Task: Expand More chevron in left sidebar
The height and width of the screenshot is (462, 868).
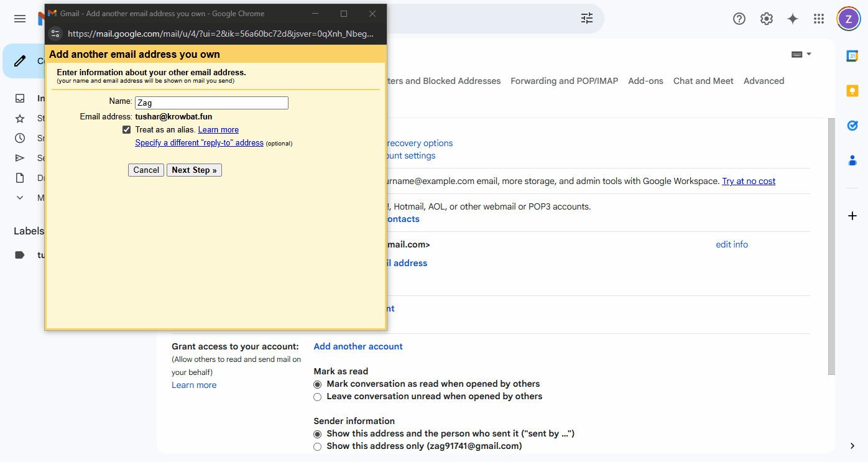Action: (20, 198)
